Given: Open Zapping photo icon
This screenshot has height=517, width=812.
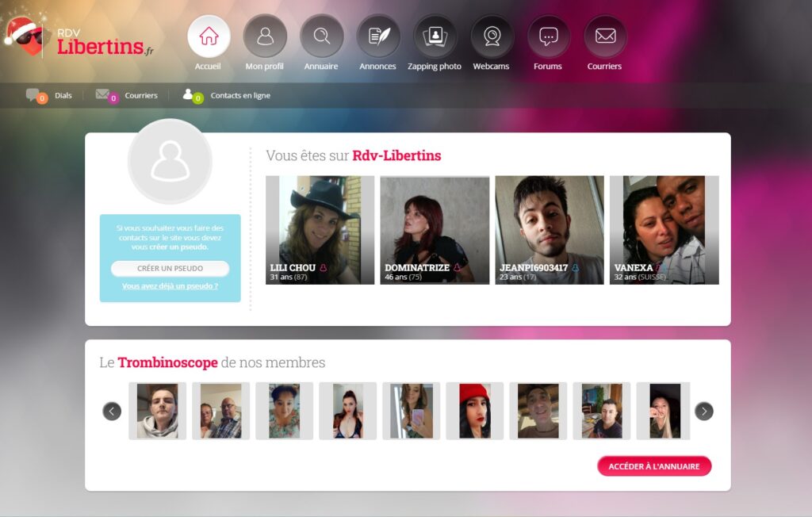Looking at the screenshot, I should [x=435, y=36].
